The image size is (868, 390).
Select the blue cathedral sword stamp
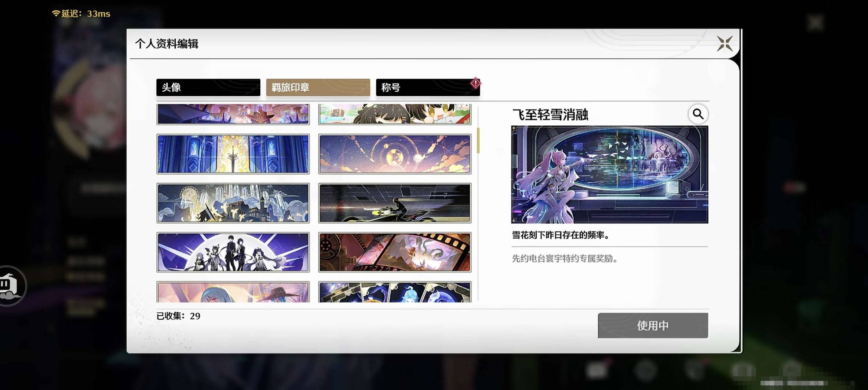point(233,154)
